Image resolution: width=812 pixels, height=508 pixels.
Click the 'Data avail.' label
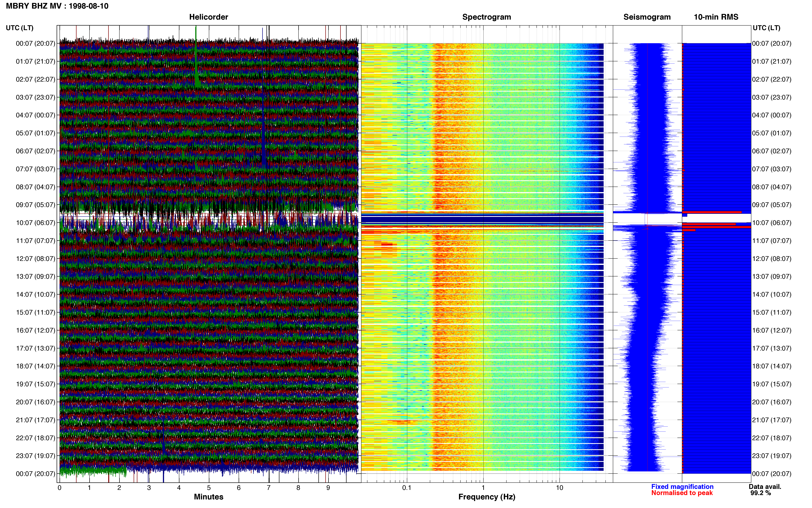click(x=765, y=487)
